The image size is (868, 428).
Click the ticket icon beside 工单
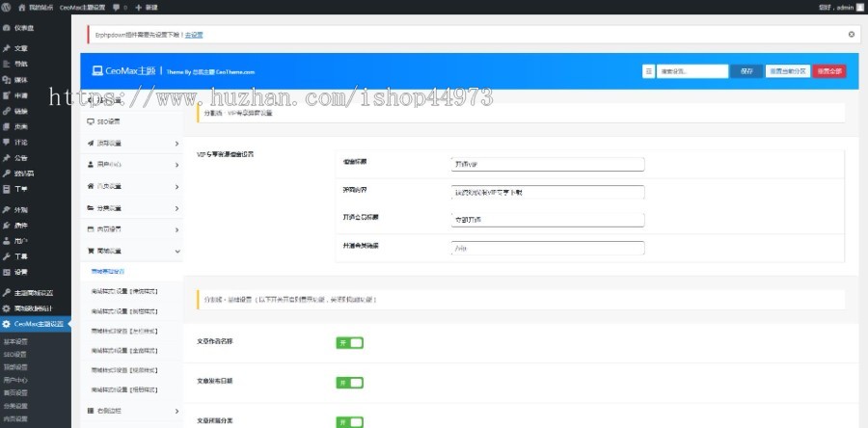coord(6,189)
